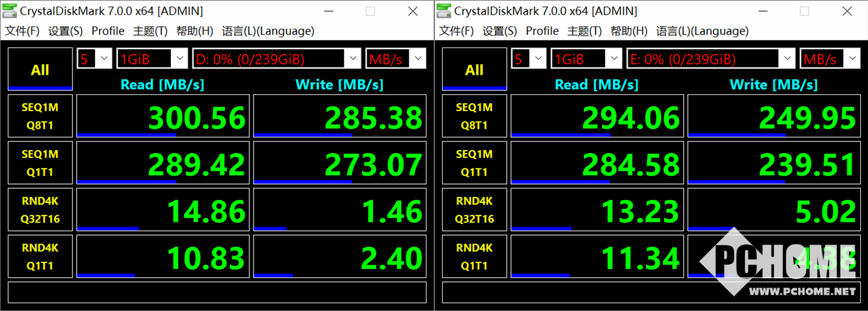
Task: Close the left CrystalDiskMark window
Action: click(412, 11)
